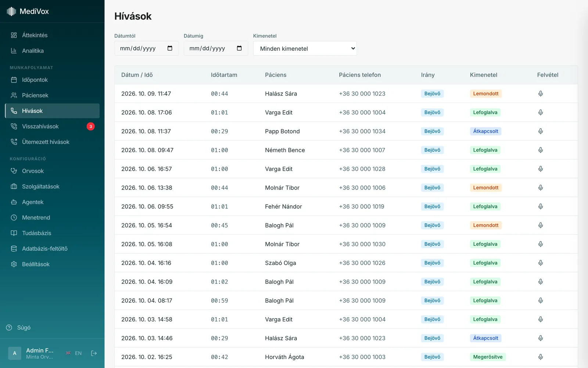Click Átkapcsolt badge for Papp Botond
The height and width of the screenshot is (368, 588).
click(485, 131)
